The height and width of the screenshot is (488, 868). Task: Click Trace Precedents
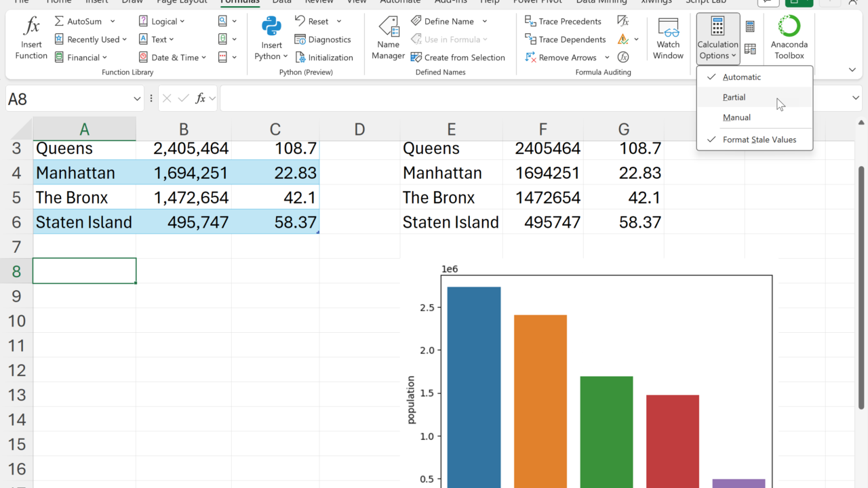[x=563, y=22]
